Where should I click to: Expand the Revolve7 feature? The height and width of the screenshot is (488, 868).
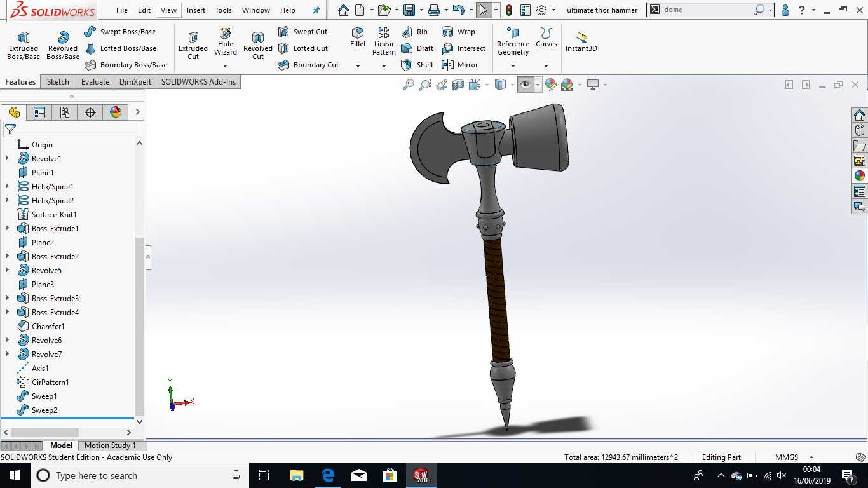point(8,355)
